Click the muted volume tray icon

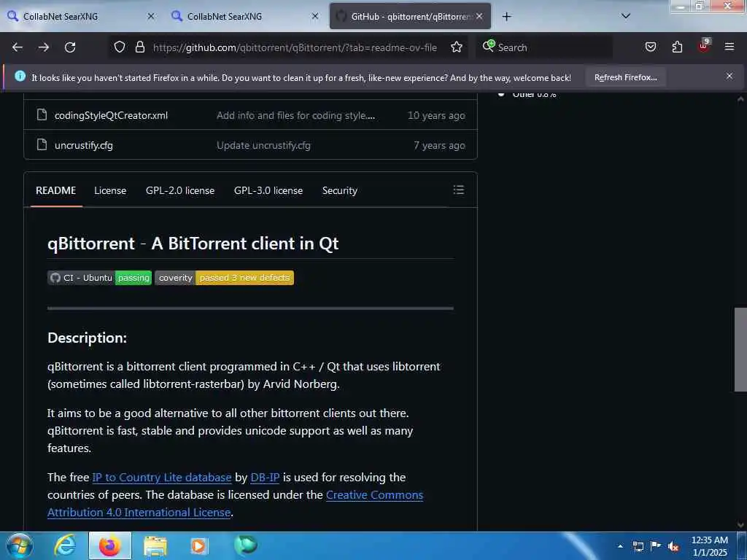tap(673, 546)
